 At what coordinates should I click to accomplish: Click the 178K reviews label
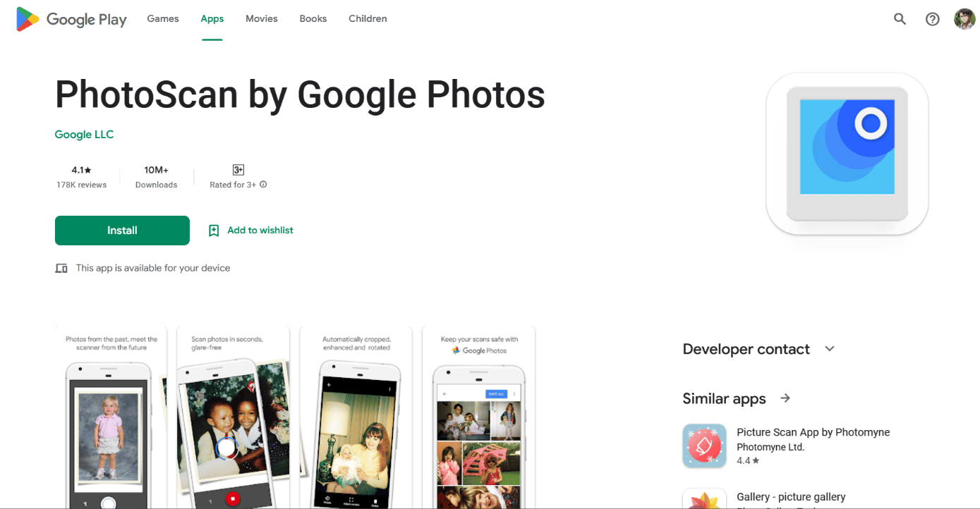82,185
